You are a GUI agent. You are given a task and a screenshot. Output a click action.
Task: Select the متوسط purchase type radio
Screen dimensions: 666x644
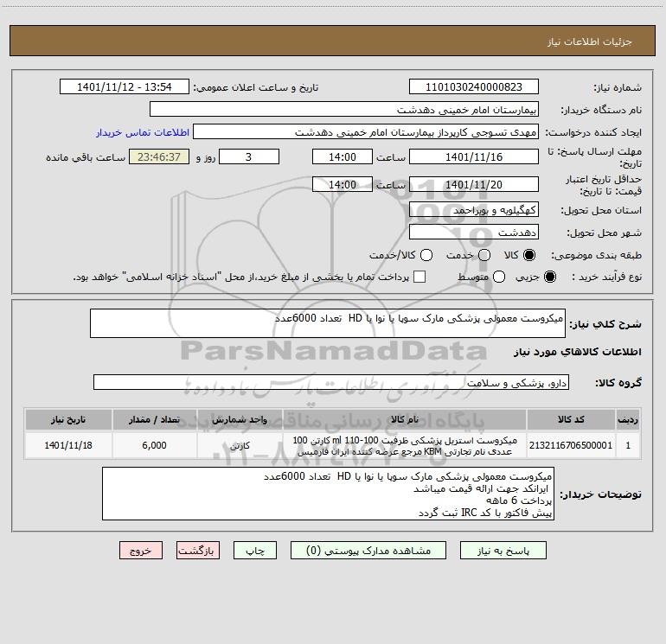pos(499,277)
